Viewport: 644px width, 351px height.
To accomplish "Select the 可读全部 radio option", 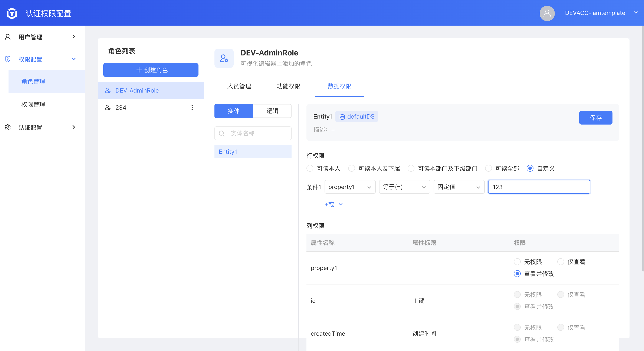I will coord(488,168).
